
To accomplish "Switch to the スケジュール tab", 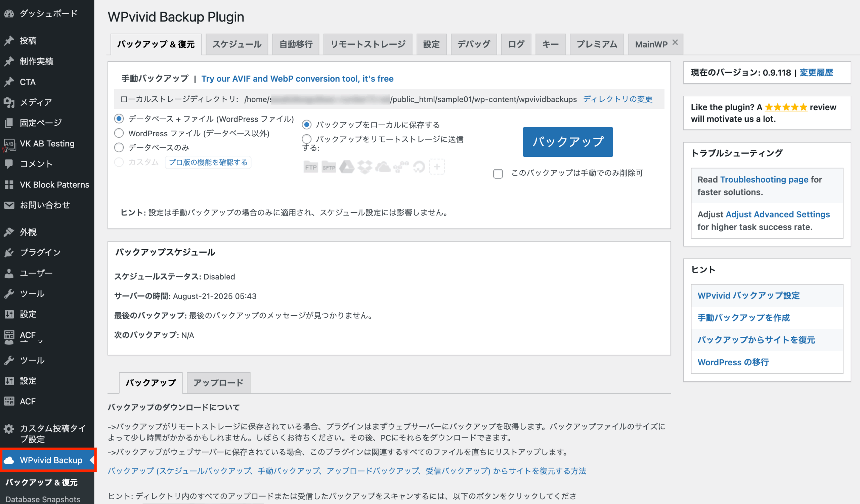I will point(237,44).
